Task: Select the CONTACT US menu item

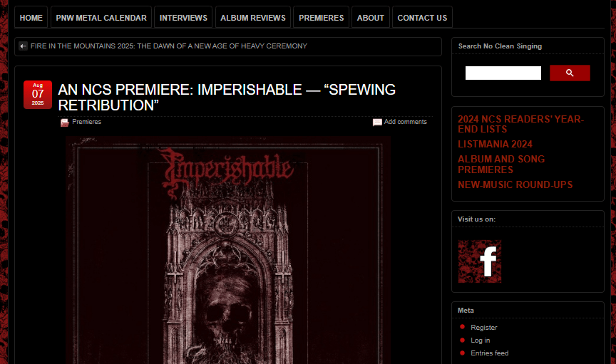Action: (422, 18)
